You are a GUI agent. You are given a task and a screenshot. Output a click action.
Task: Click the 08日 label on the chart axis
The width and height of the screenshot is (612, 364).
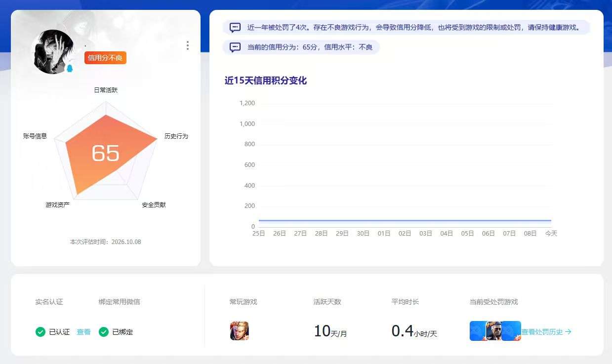tap(530, 234)
